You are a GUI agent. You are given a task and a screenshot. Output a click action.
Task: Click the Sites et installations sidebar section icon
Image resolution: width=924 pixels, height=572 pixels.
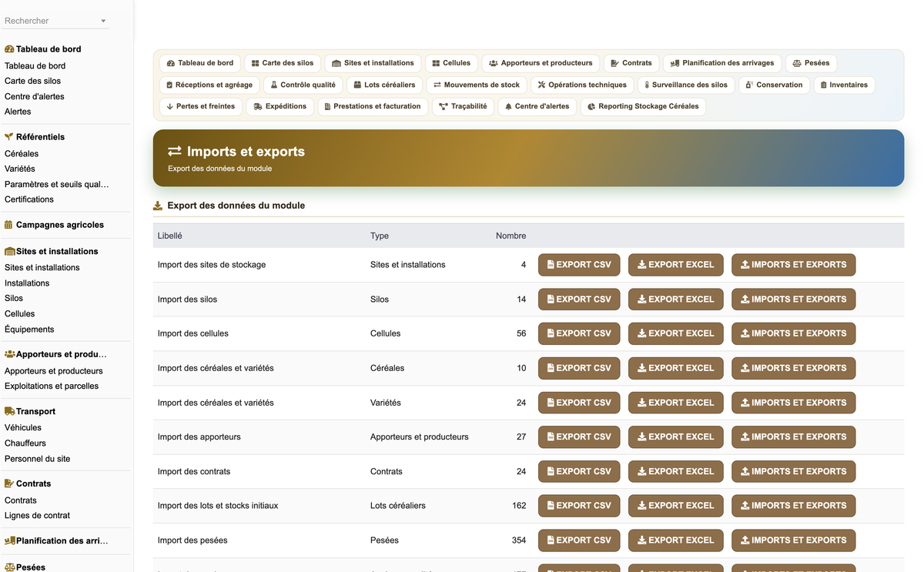pyautogui.click(x=10, y=251)
